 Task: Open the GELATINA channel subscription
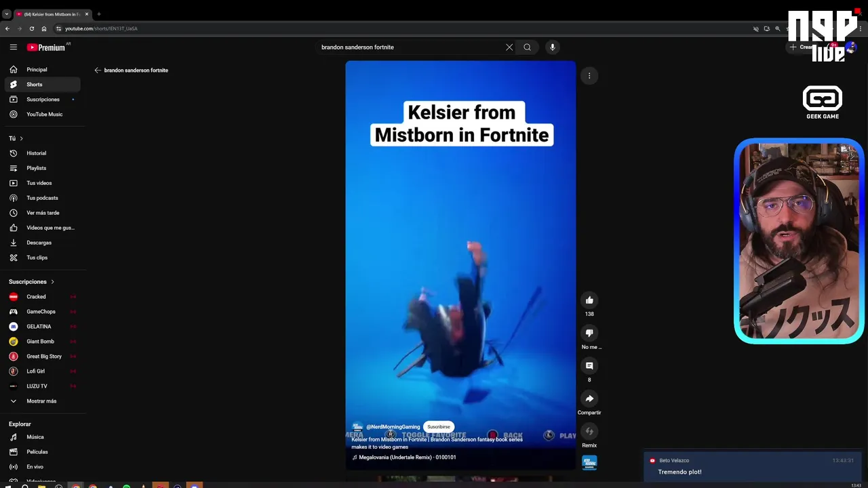[42, 327]
